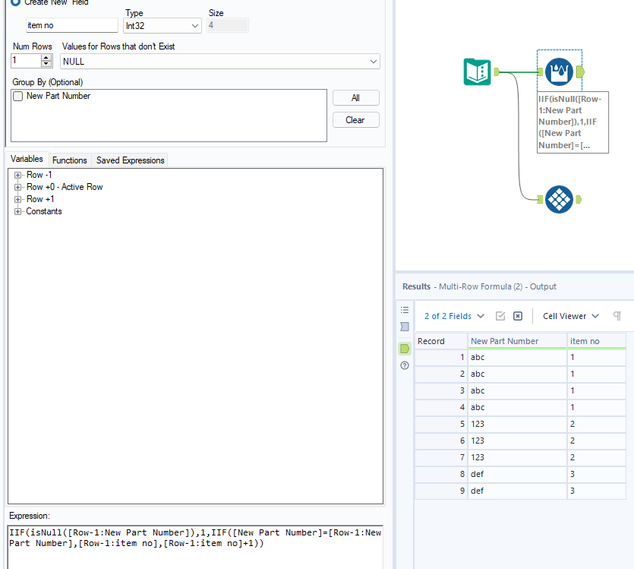This screenshot has width=634, height=569.
Task: Click the select all fields check icon
Action: (500, 316)
